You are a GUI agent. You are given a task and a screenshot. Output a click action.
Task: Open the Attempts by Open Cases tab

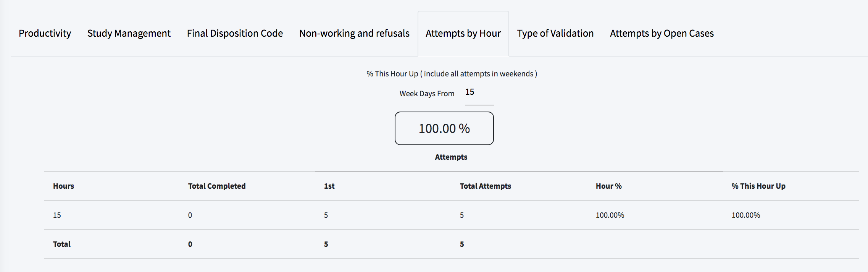point(662,33)
